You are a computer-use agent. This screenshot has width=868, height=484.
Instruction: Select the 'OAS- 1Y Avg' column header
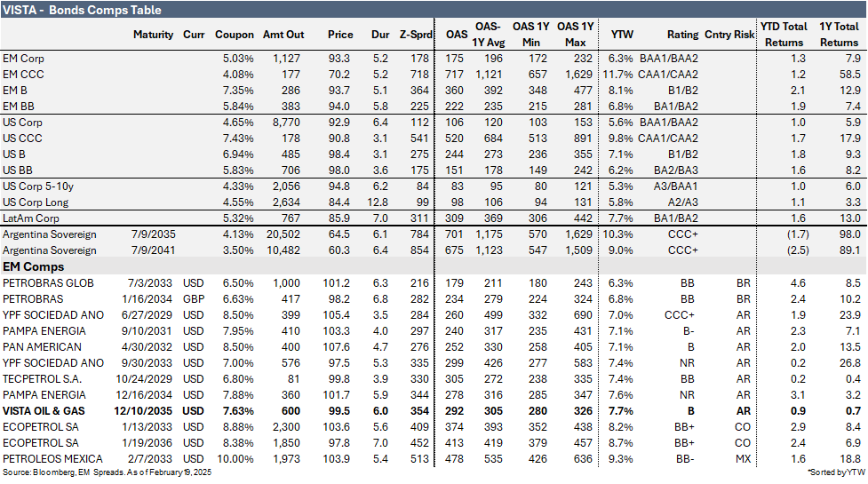coord(488,35)
